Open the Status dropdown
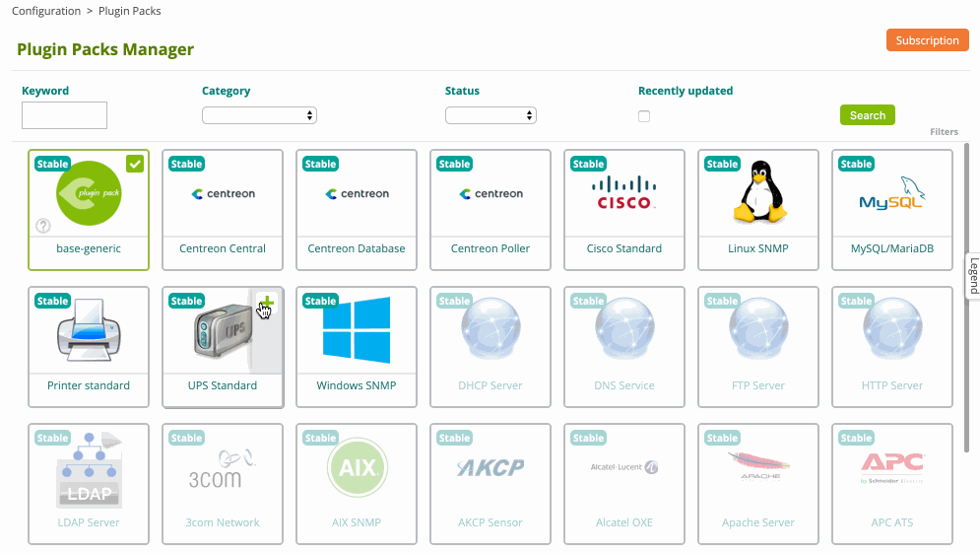This screenshot has width=980, height=553. [x=490, y=115]
